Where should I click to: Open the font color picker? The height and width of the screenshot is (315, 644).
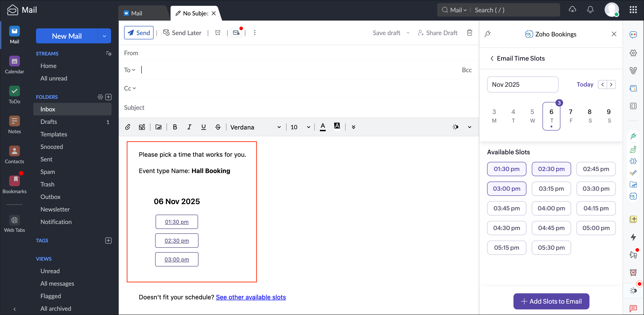323,127
